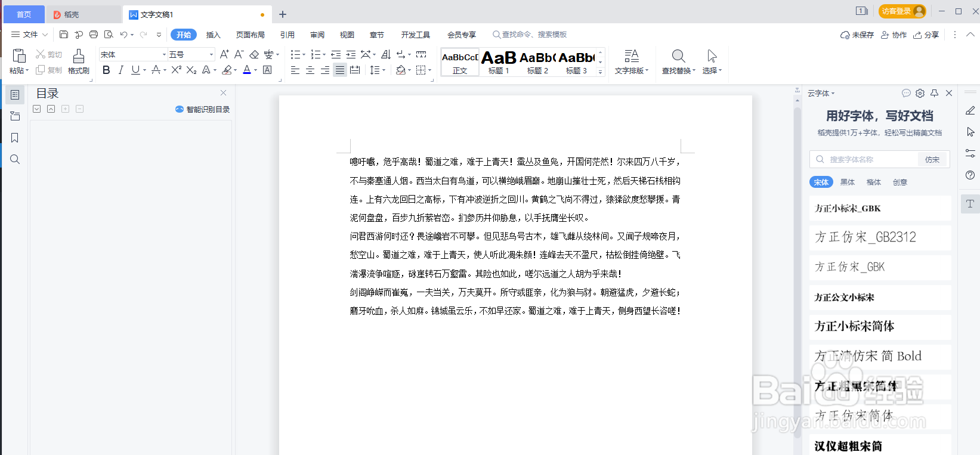Open the chapter navigation icon in left sidebar
The width and height of the screenshot is (980, 455).
[15, 116]
